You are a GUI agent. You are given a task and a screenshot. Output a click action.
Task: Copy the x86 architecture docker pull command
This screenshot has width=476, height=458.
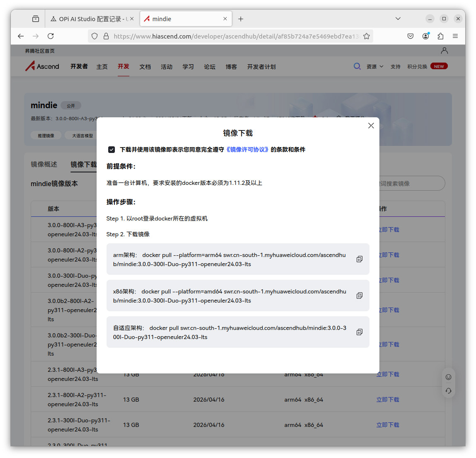click(x=359, y=296)
